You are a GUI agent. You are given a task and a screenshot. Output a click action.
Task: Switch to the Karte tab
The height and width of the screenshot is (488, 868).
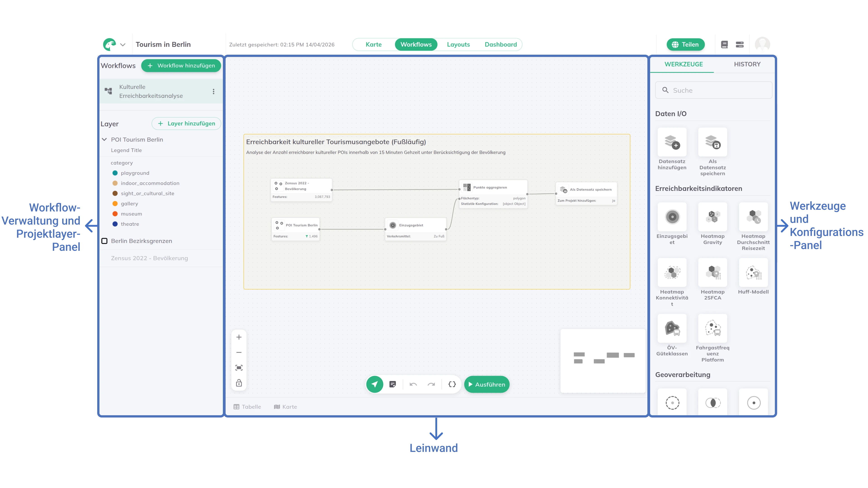373,45
